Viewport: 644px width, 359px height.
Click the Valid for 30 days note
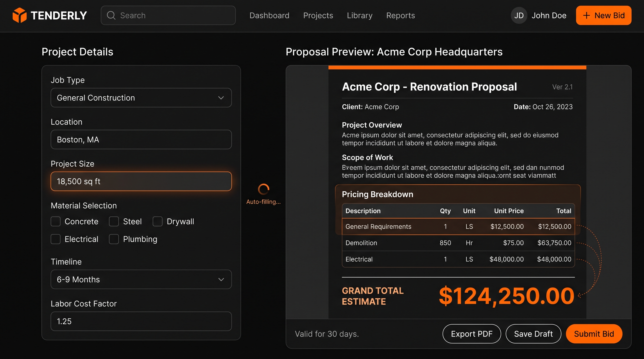click(327, 334)
